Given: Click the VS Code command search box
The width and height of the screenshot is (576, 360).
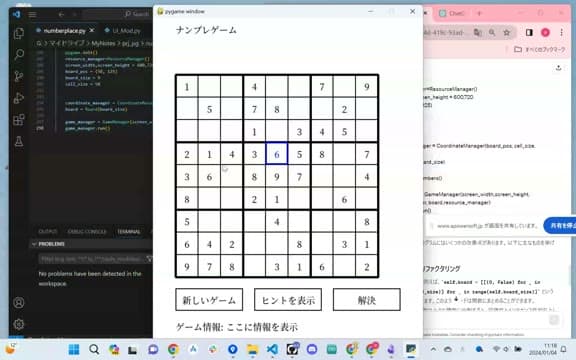Looking at the screenshot, I should click(117, 14).
